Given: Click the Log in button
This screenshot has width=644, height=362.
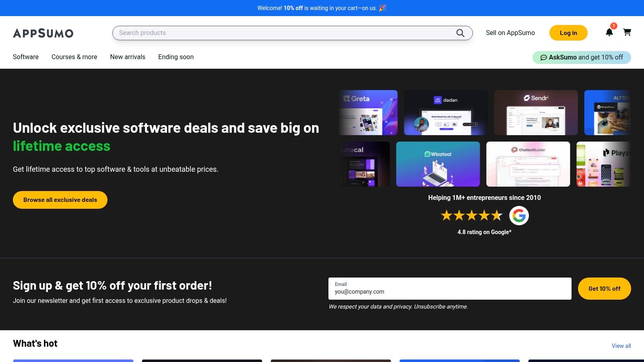Looking at the screenshot, I should (568, 33).
